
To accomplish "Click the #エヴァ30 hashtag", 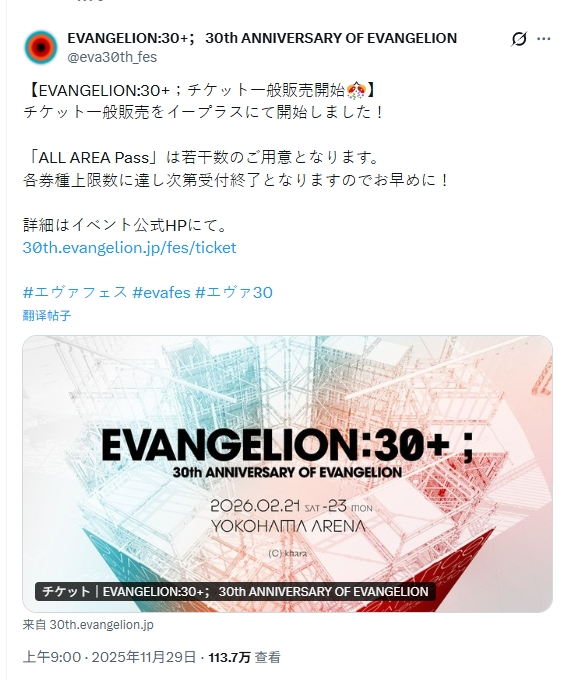I will click(234, 292).
